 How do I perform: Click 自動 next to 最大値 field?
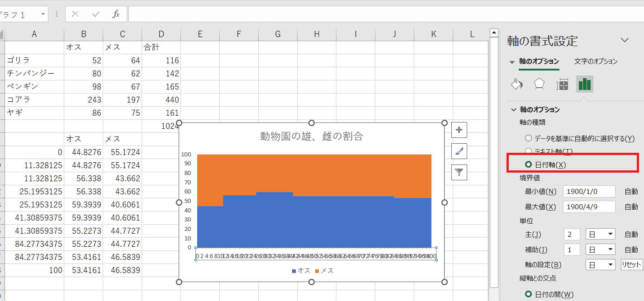631,207
